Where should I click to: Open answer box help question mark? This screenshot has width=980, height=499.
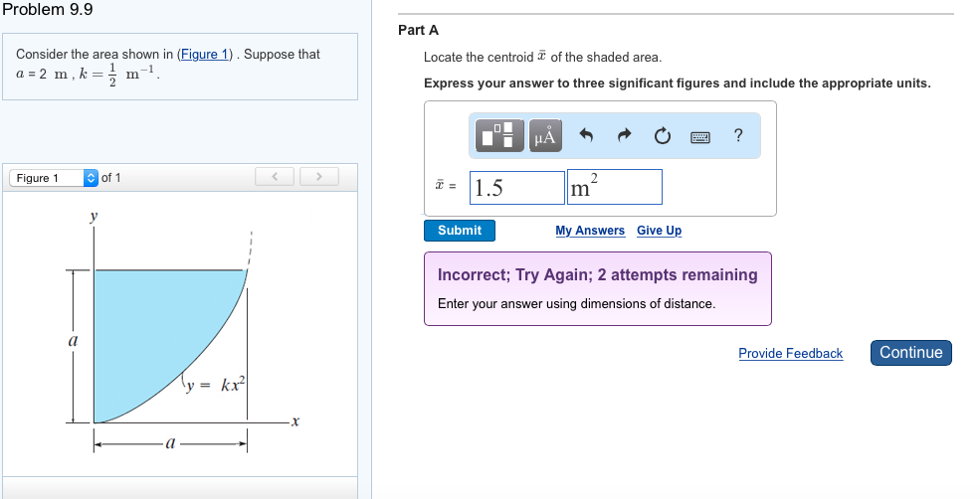tap(737, 136)
